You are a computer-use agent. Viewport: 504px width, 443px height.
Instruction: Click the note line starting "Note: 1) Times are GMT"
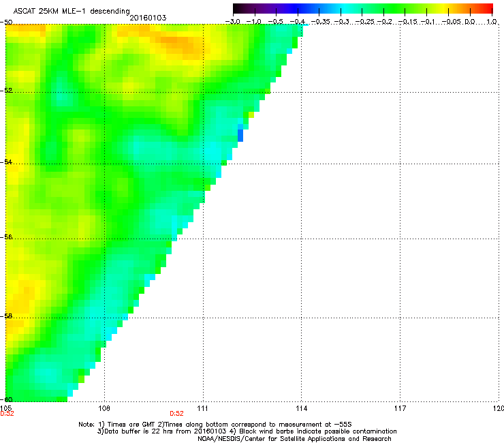click(215, 425)
